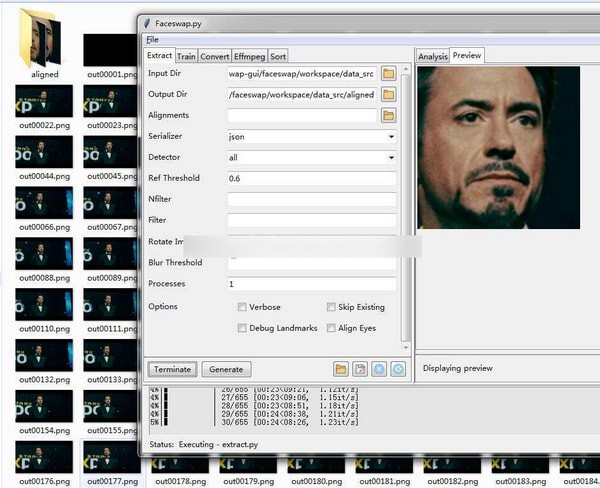The height and width of the screenshot is (488, 600).
Task: Click the Output Dir folder browse icon
Action: click(x=388, y=94)
